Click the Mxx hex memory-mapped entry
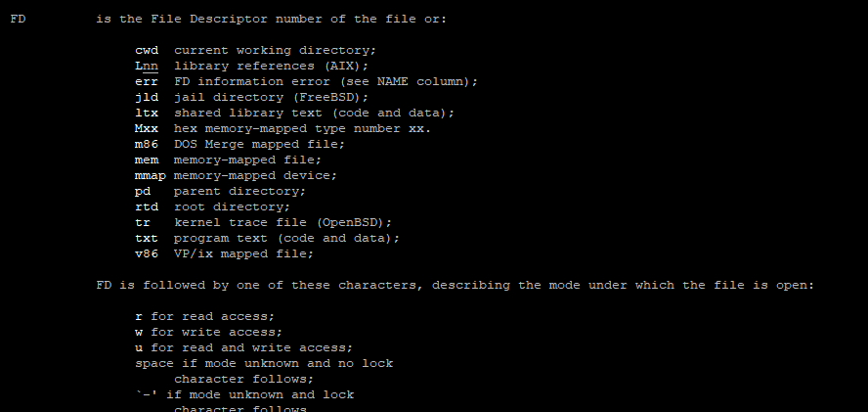This screenshot has width=868, height=412. tap(282, 128)
